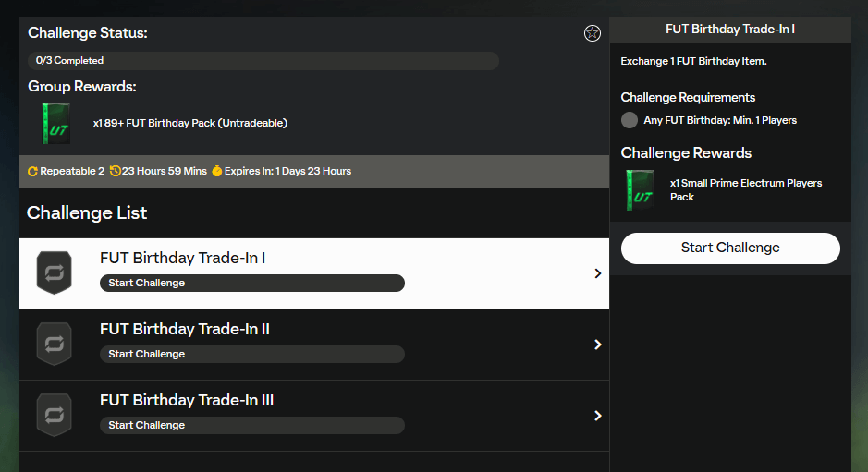Click the Trade-In II badge icon
The width and height of the screenshot is (868, 472).
(x=54, y=344)
